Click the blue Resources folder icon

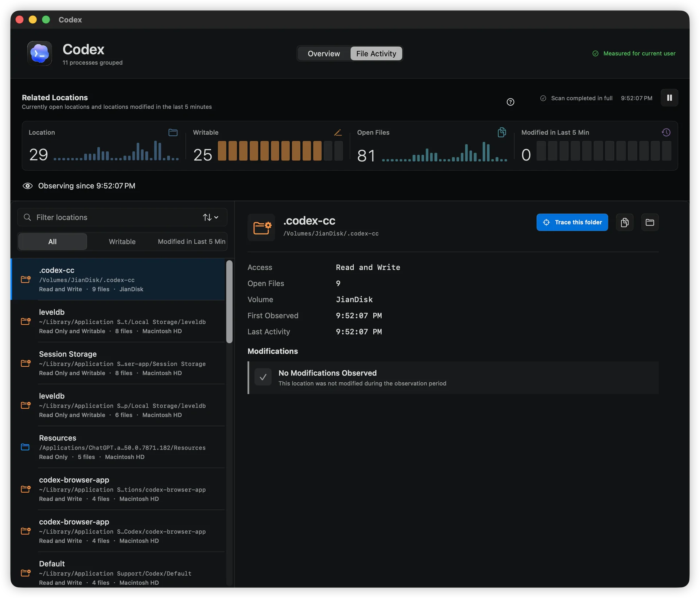tap(25, 447)
